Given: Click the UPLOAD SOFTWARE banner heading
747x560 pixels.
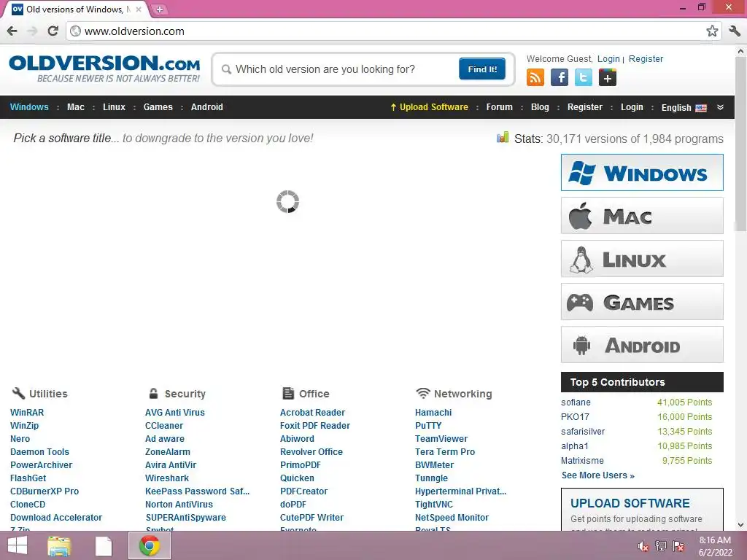Looking at the screenshot, I should click(630, 503).
